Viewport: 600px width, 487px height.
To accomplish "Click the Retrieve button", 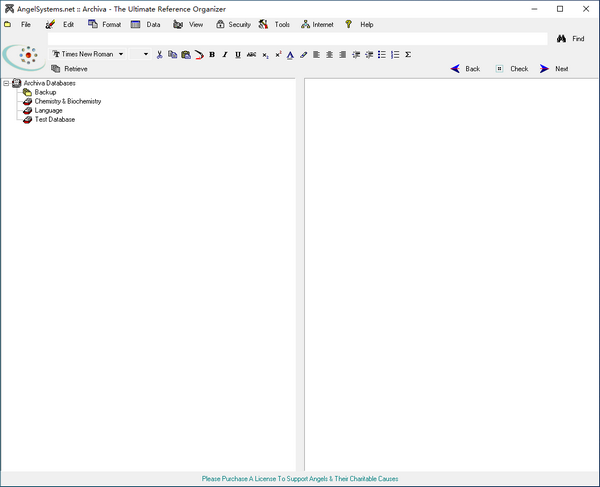I will click(69, 69).
